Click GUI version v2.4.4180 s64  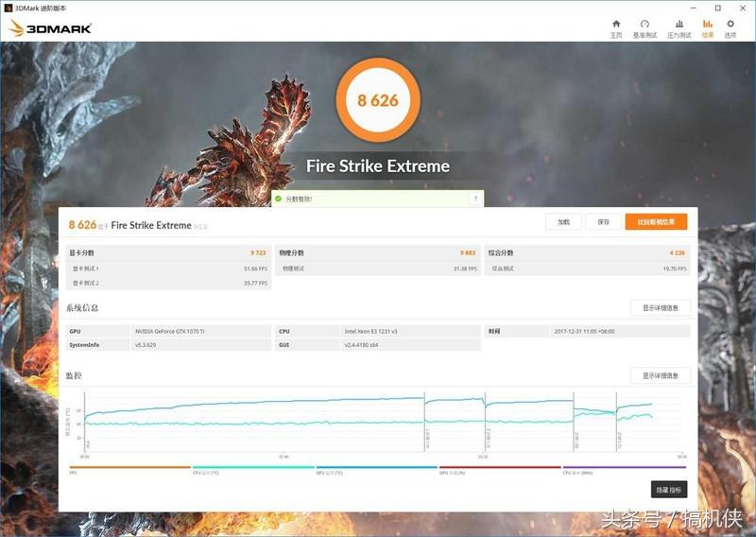[361, 345]
